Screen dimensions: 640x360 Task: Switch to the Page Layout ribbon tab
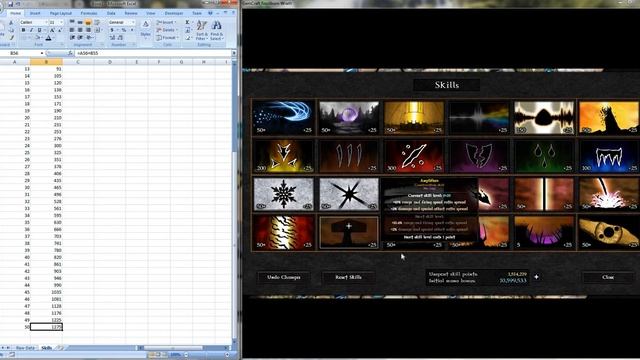coord(60,13)
